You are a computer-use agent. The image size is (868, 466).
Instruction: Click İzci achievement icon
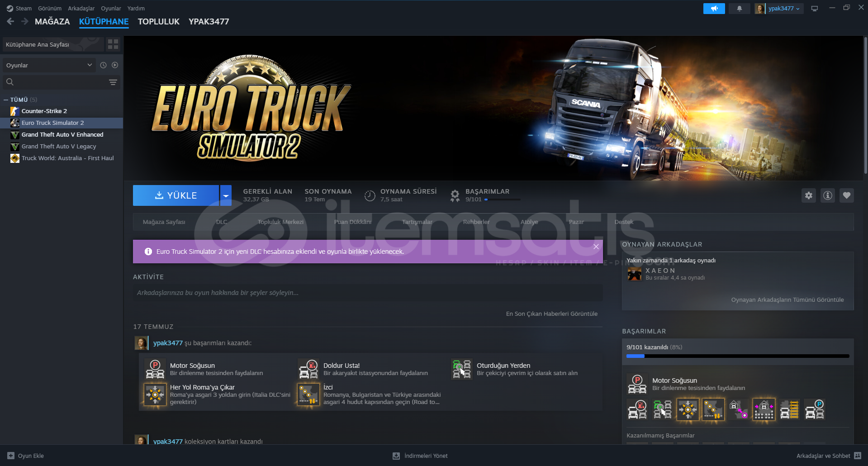tap(308, 395)
